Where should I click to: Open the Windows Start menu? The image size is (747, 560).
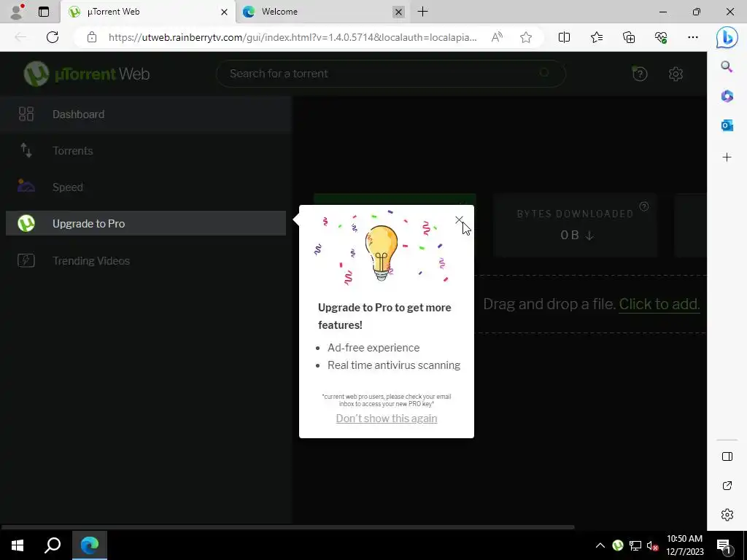click(18, 545)
